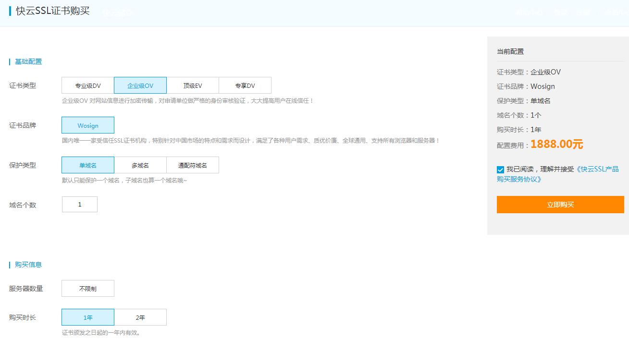Choose the 专享DV certificate type

pos(245,85)
